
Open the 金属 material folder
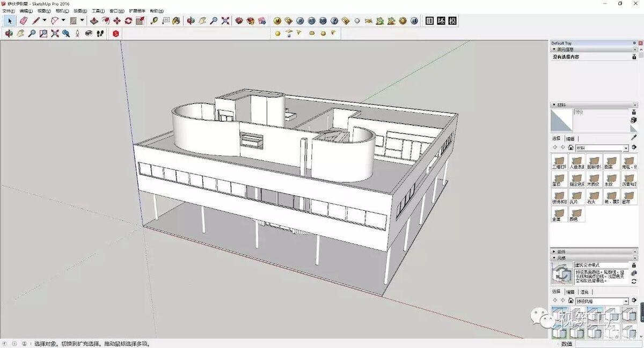pyautogui.click(x=559, y=215)
